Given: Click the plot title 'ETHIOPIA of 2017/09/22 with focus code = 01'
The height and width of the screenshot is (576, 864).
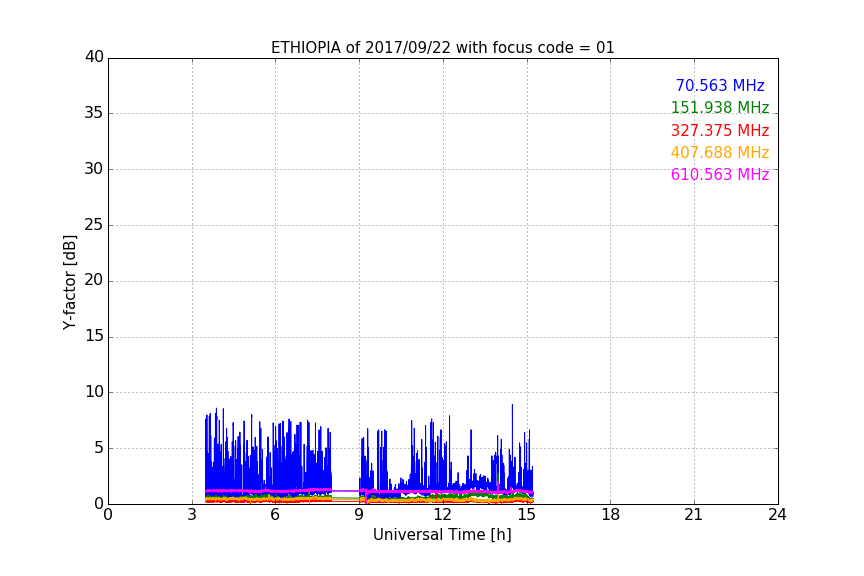Looking at the screenshot, I should pyautogui.click(x=442, y=48).
